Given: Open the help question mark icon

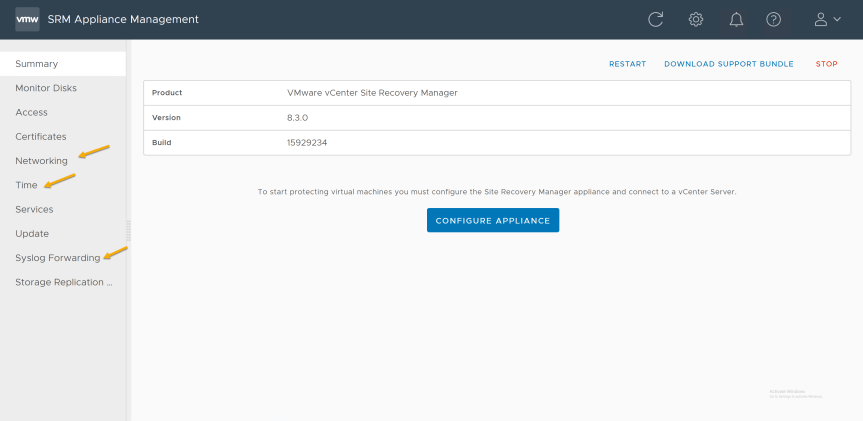Looking at the screenshot, I should point(773,19).
